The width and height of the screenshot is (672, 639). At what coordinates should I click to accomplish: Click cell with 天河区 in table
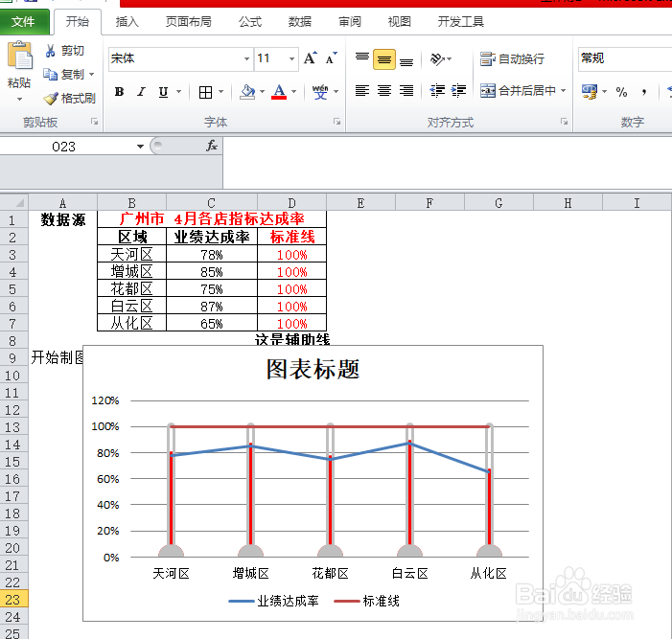pyautogui.click(x=131, y=255)
